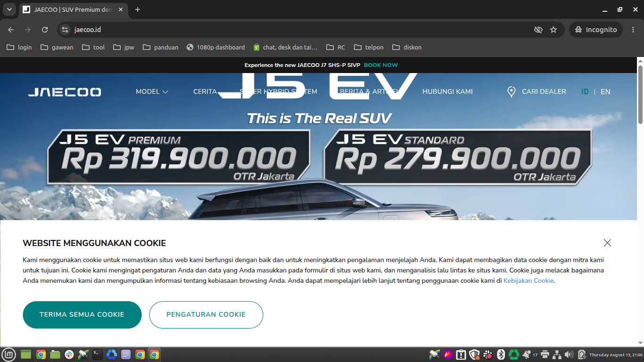Open the jpw bookmarks folder
Image resolution: width=644 pixels, height=362 pixels.
coord(124,47)
